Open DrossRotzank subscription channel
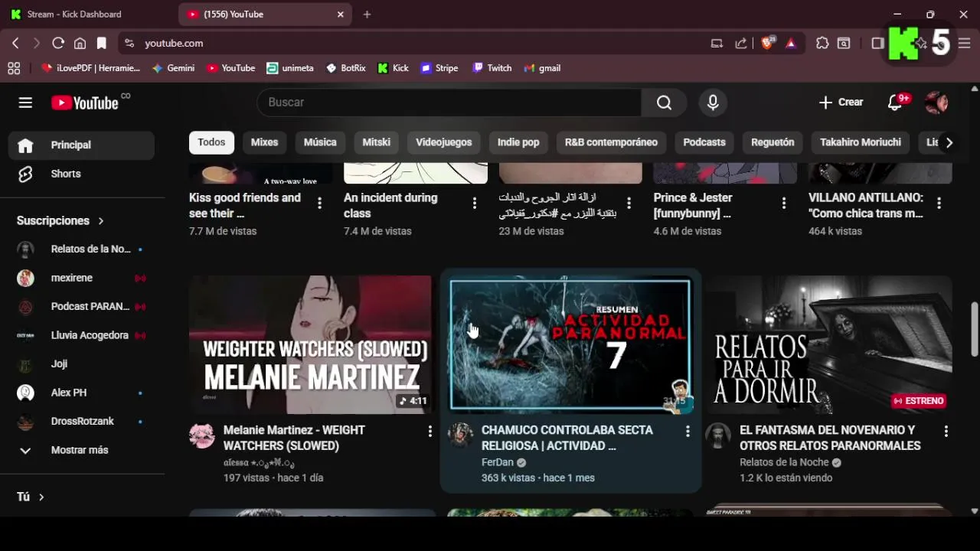This screenshot has width=980, height=551. [82, 422]
